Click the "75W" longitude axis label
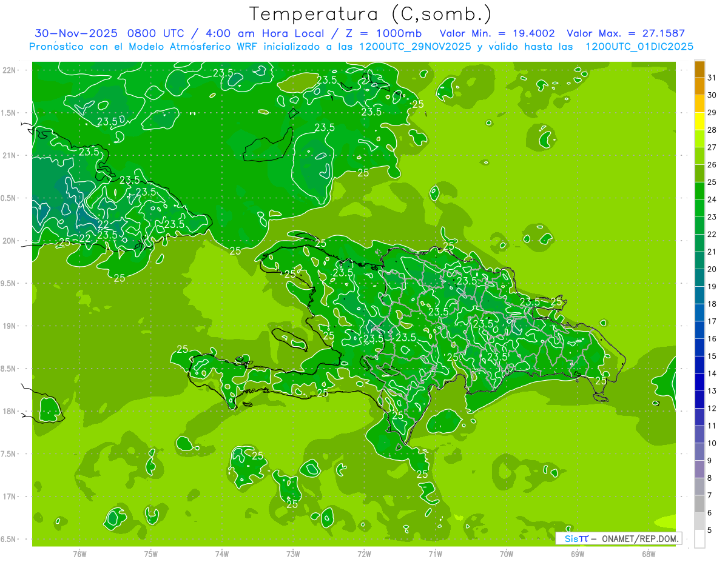The width and height of the screenshot is (728, 562). [151, 554]
